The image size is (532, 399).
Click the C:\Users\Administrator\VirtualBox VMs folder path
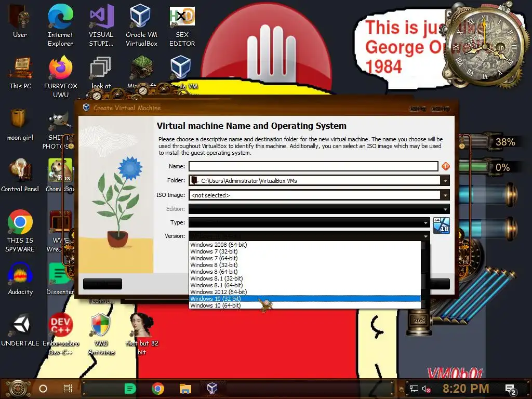click(x=249, y=181)
